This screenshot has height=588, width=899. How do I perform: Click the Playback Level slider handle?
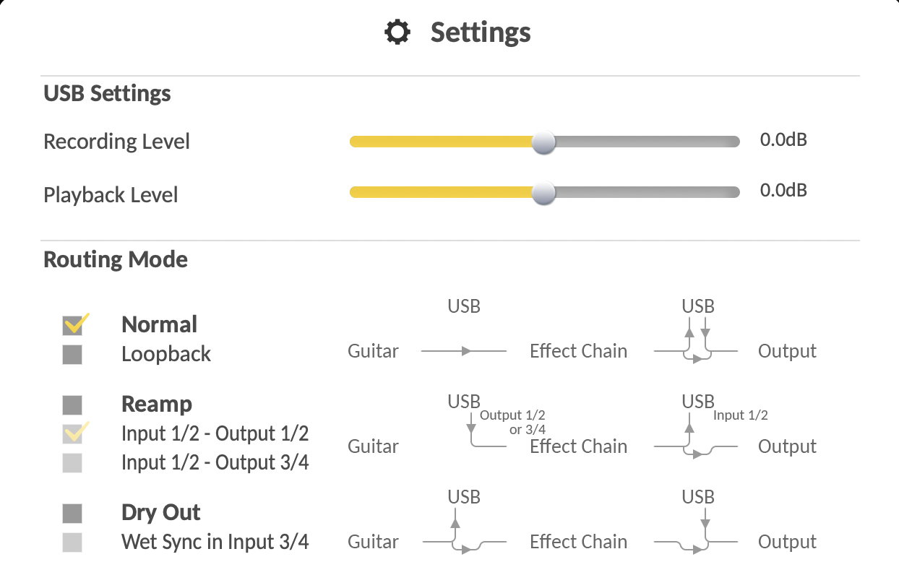[543, 192]
